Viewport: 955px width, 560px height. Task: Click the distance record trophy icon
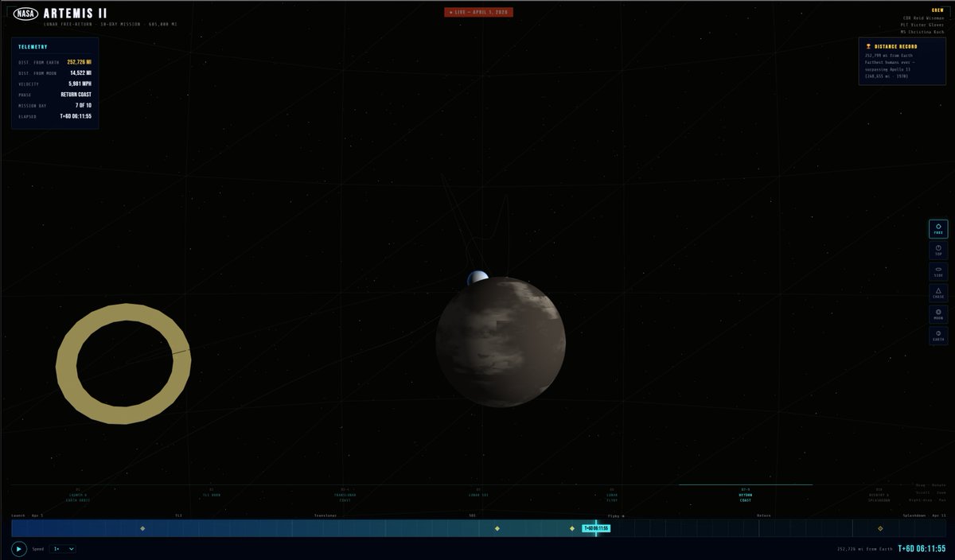point(868,46)
